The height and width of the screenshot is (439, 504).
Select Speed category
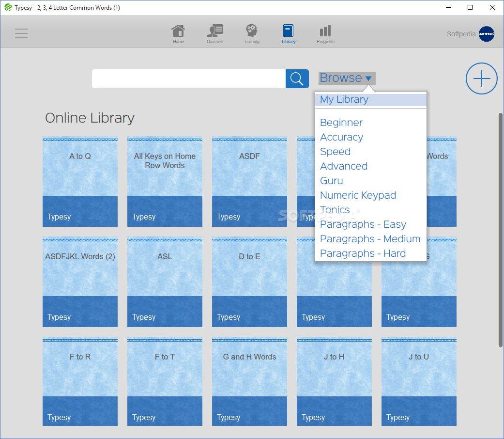tap(335, 152)
